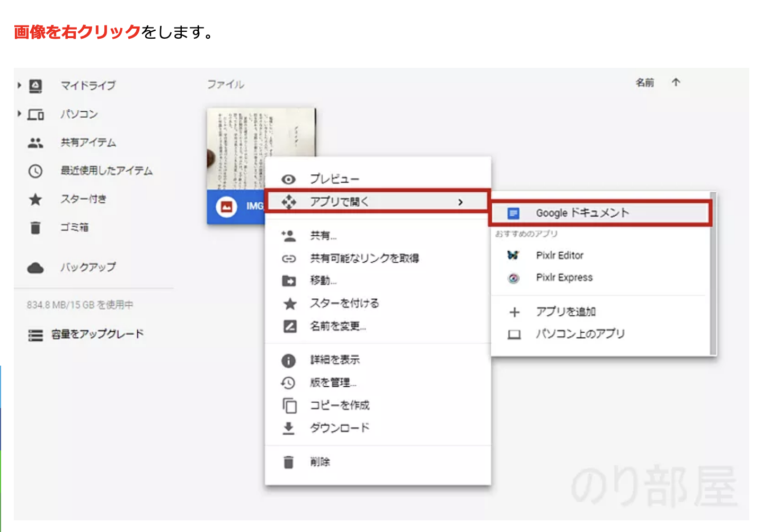The image size is (780, 532).
Task: Click the recent items clock icon
Action: pos(36,171)
